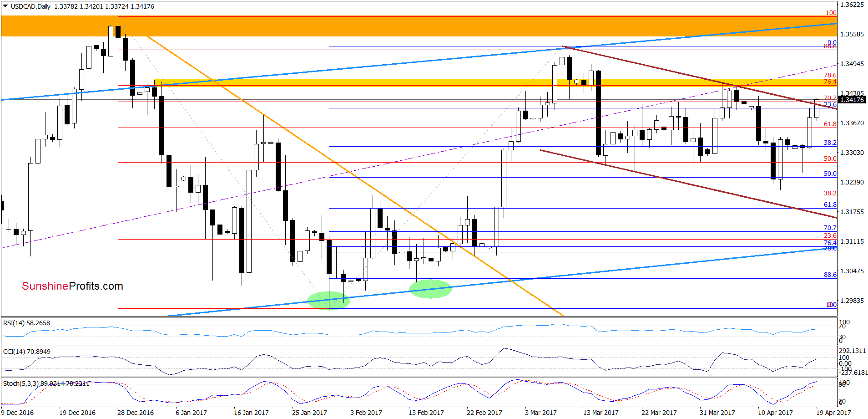Click the 28 Dec 2016 date label
This screenshot has height=419, width=868.
[x=136, y=413]
